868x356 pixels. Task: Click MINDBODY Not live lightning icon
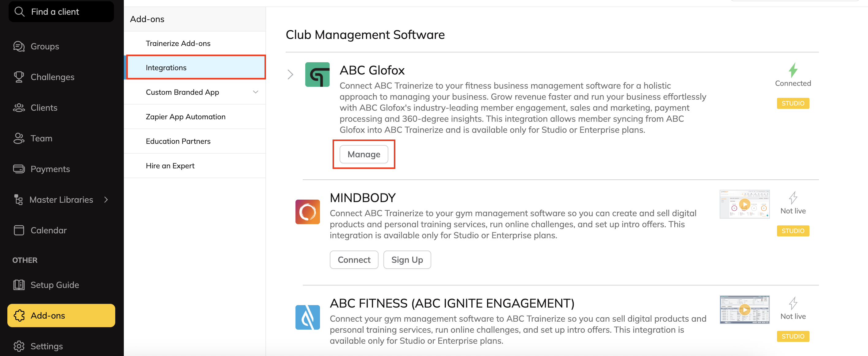coord(793,198)
